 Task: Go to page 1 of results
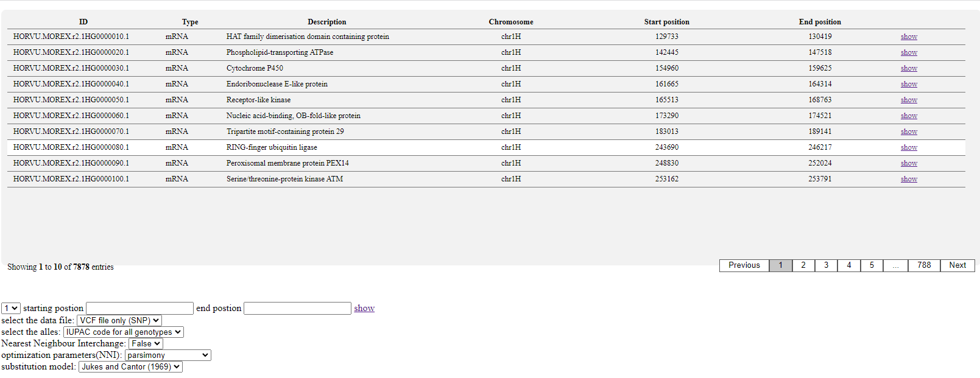pos(780,265)
